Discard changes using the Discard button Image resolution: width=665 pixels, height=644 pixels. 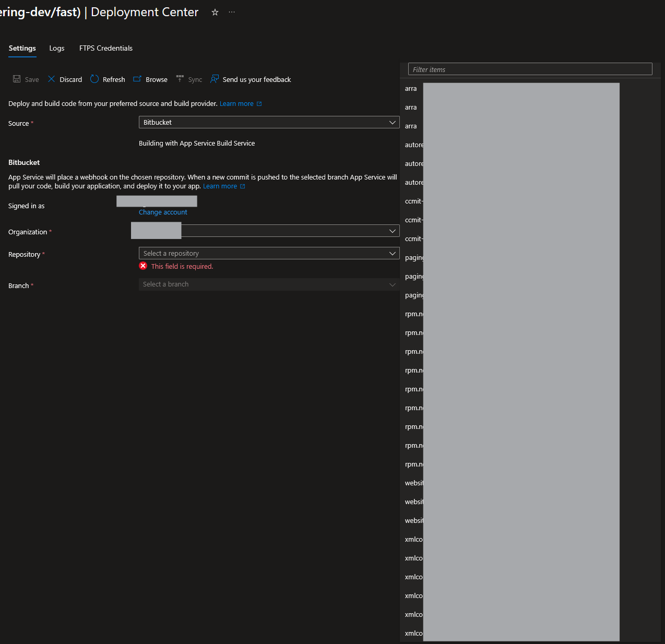pyautogui.click(x=65, y=79)
